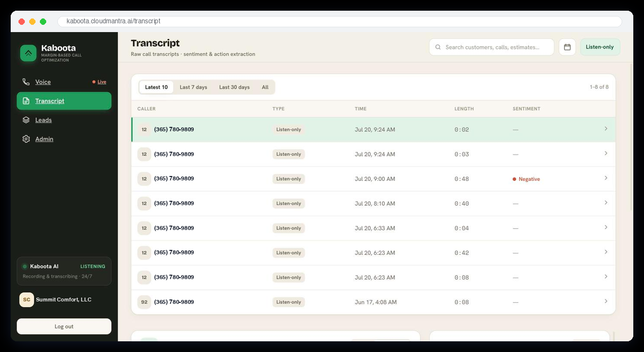Click the Leads layers icon in sidebar
Viewport: 644px width, 352px height.
[26, 120]
